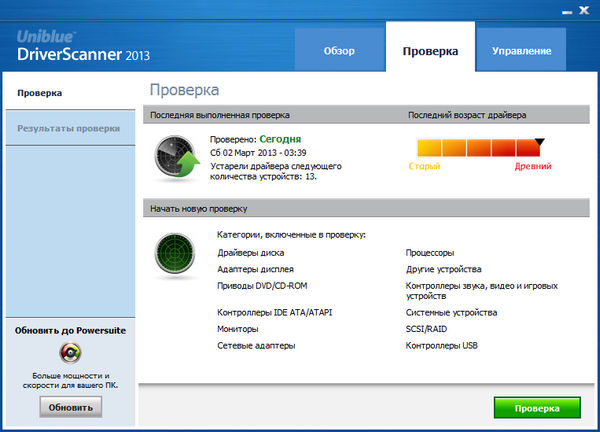Click the Сегодня scan date text
The image size is (600, 432).
pos(281,139)
